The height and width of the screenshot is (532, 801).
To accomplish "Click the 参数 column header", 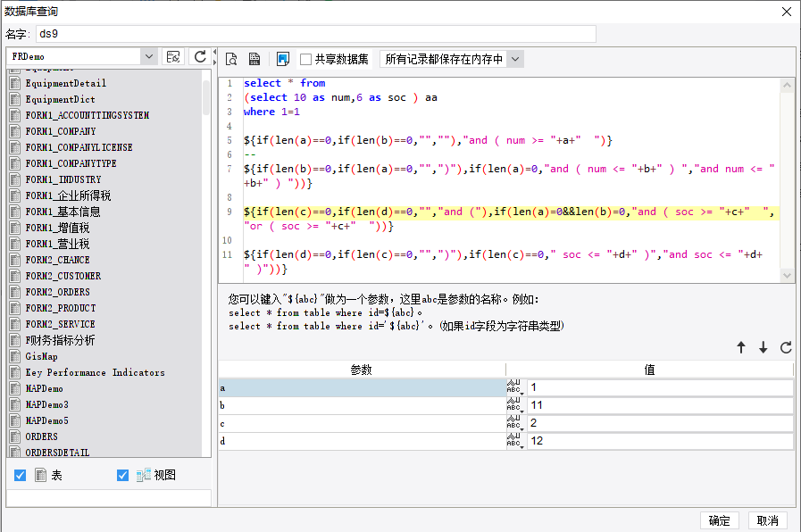I will pyautogui.click(x=362, y=370).
